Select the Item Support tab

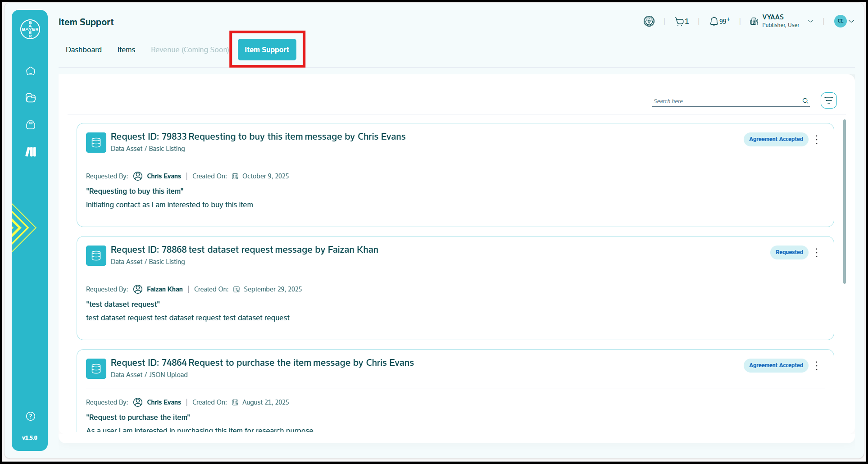tap(267, 50)
